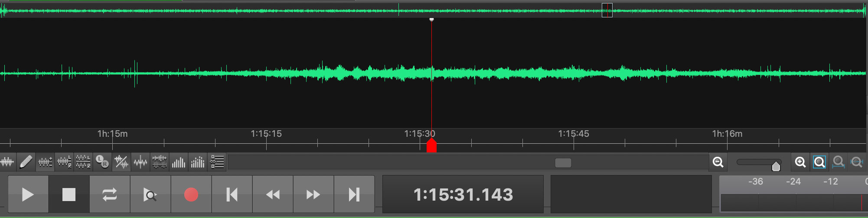The width and height of the screenshot is (868, 218).
Task: Jump to the start of the audio
Action: (232, 195)
